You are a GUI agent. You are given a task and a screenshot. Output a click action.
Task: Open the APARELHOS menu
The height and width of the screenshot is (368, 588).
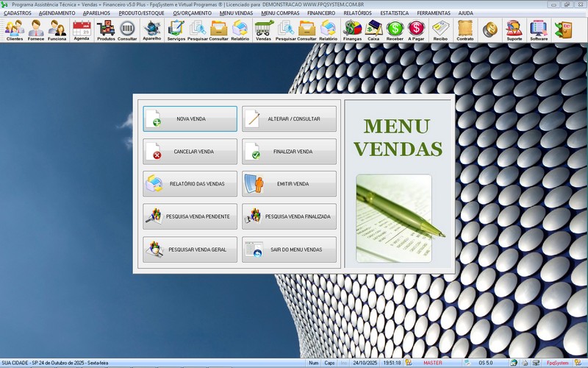pos(96,13)
